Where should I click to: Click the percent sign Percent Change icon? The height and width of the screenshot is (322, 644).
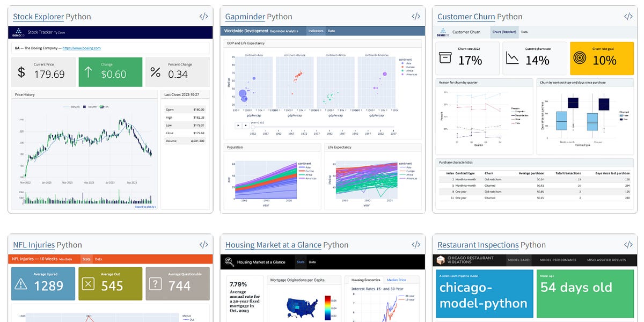point(156,72)
